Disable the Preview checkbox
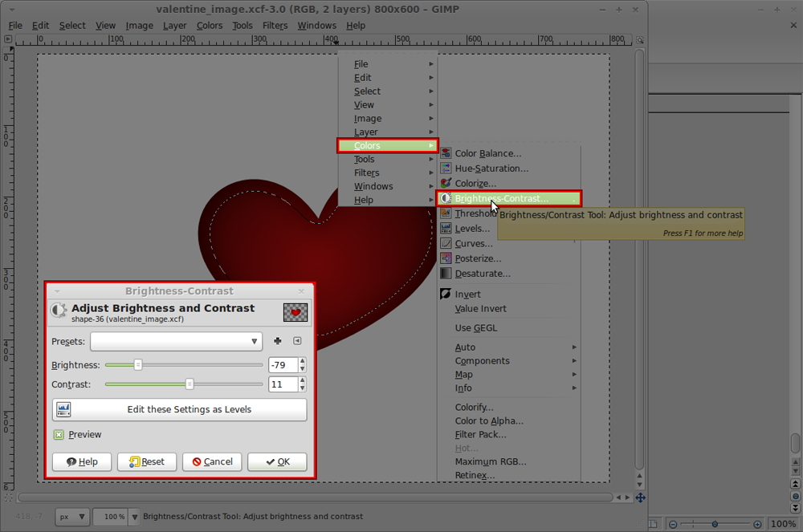 59,434
